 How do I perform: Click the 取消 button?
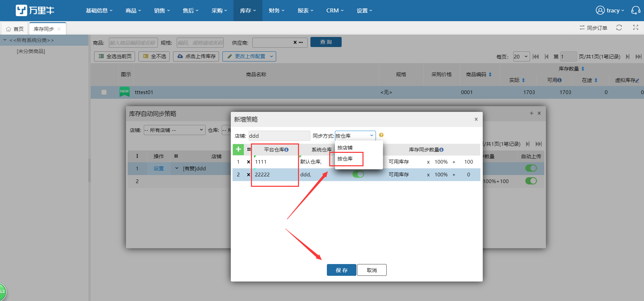372,270
